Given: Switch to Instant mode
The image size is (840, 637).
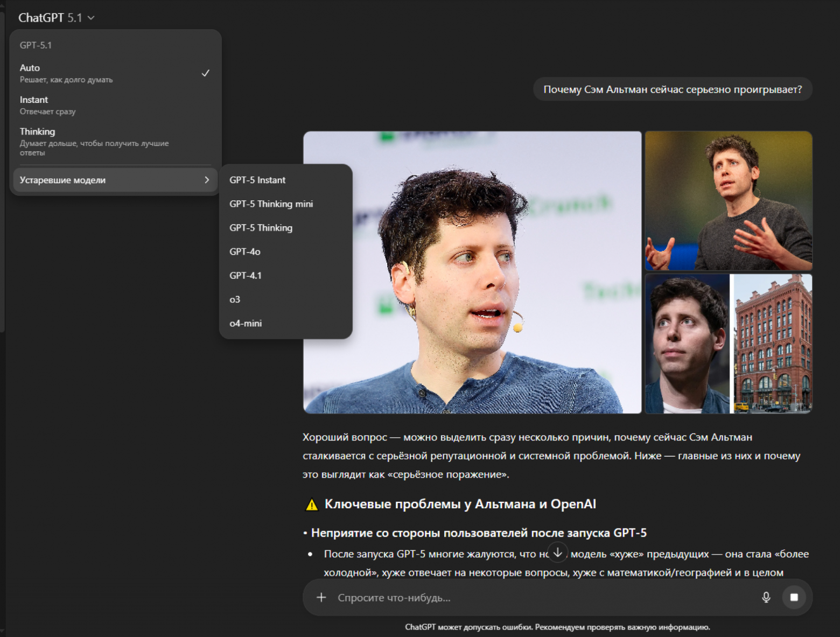Looking at the screenshot, I should [x=114, y=105].
